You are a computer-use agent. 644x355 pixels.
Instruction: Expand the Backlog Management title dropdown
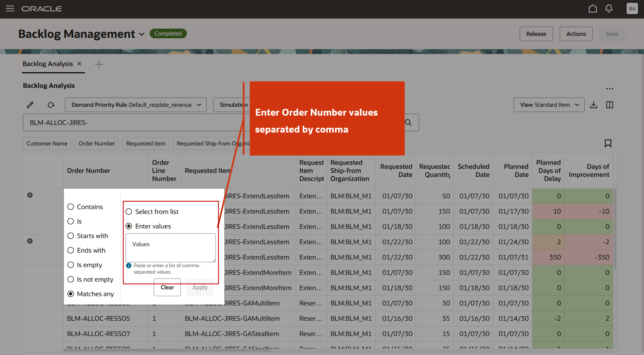(x=142, y=34)
